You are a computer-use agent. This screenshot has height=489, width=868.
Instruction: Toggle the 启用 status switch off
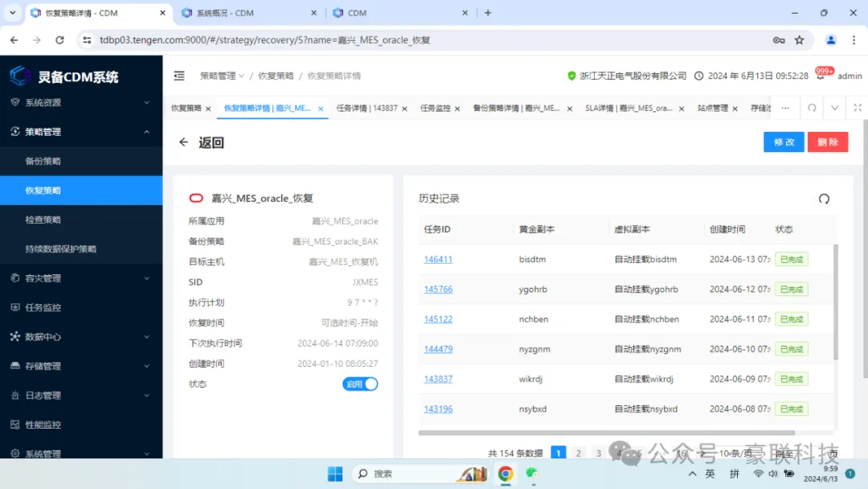point(360,384)
